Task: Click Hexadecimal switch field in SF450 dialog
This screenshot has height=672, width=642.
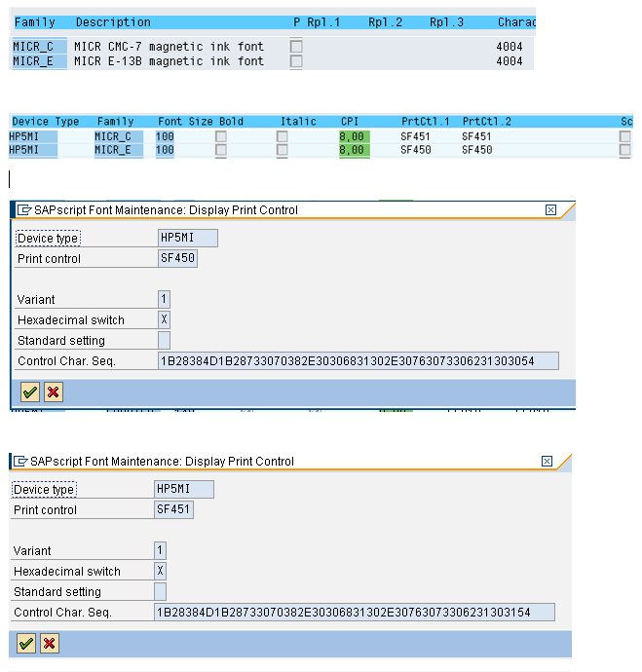Action: 164,319
